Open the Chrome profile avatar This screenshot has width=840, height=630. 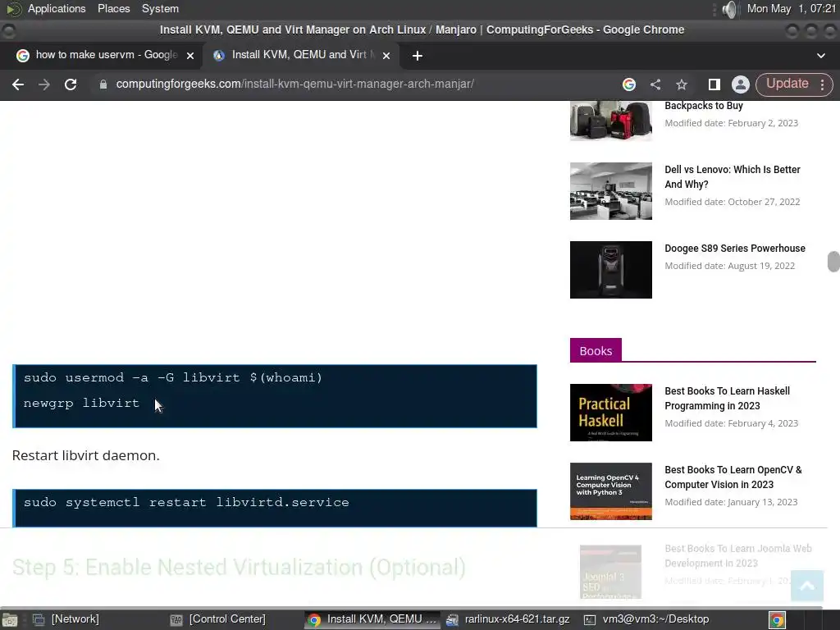point(741,84)
